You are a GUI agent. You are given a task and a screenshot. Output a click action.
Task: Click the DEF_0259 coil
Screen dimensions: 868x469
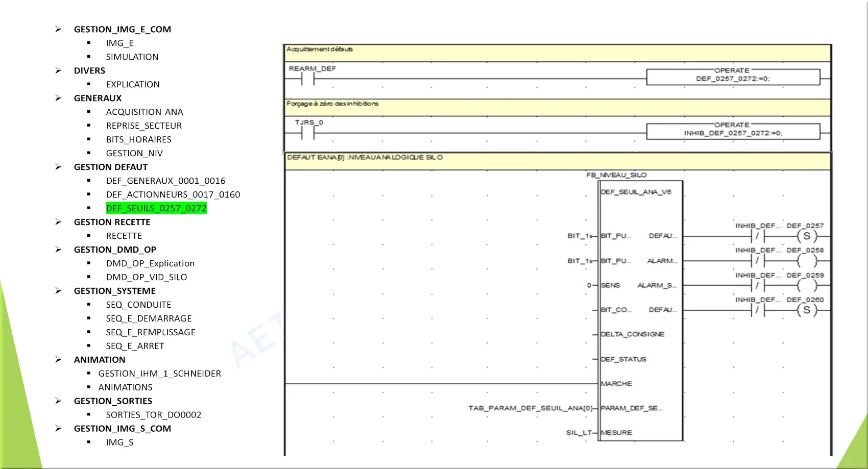point(807,285)
